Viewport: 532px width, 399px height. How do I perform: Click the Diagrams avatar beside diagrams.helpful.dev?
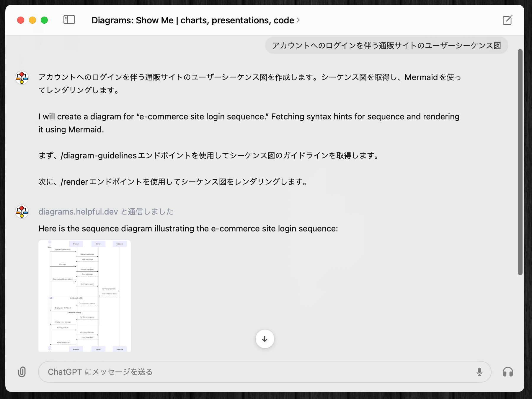pos(22,212)
